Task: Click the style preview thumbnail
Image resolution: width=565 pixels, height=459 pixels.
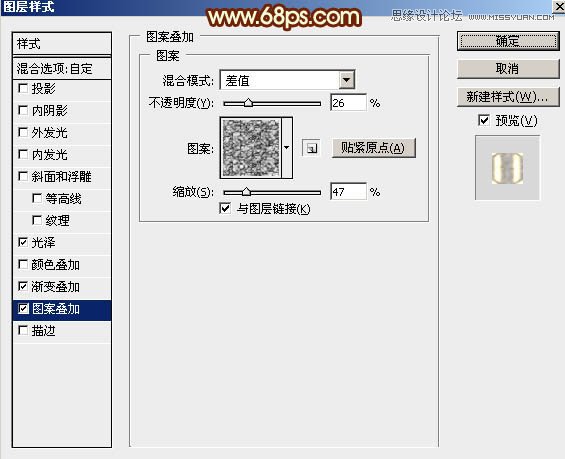Action: tap(507, 168)
